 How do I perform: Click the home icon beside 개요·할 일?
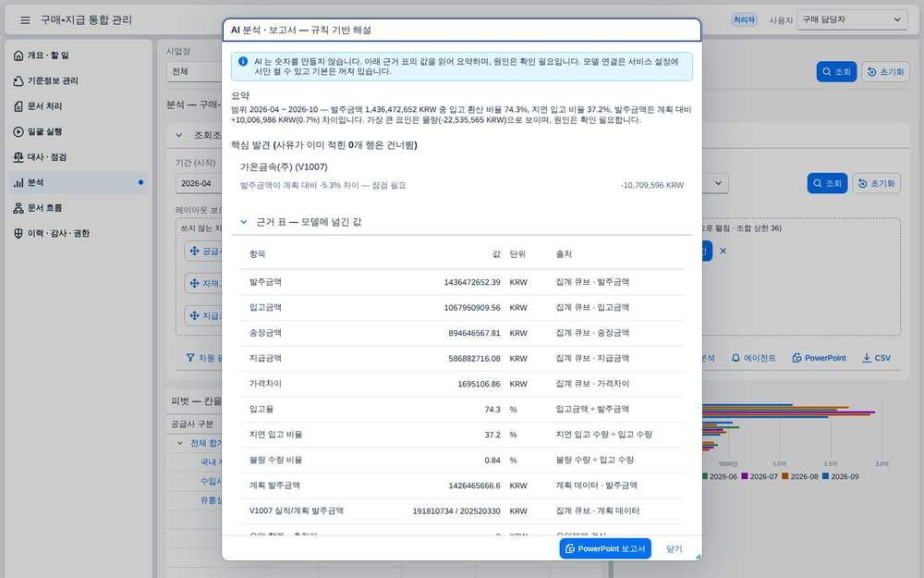click(18, 55)
